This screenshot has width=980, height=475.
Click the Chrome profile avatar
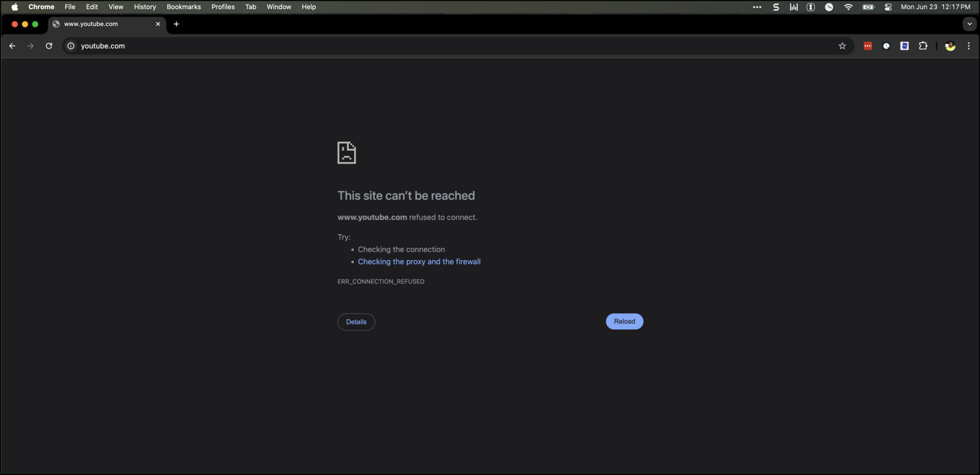[x=950, y=46]
